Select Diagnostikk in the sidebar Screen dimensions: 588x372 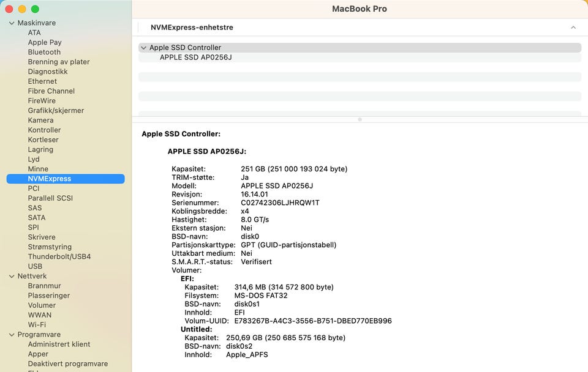coord(48,72)
